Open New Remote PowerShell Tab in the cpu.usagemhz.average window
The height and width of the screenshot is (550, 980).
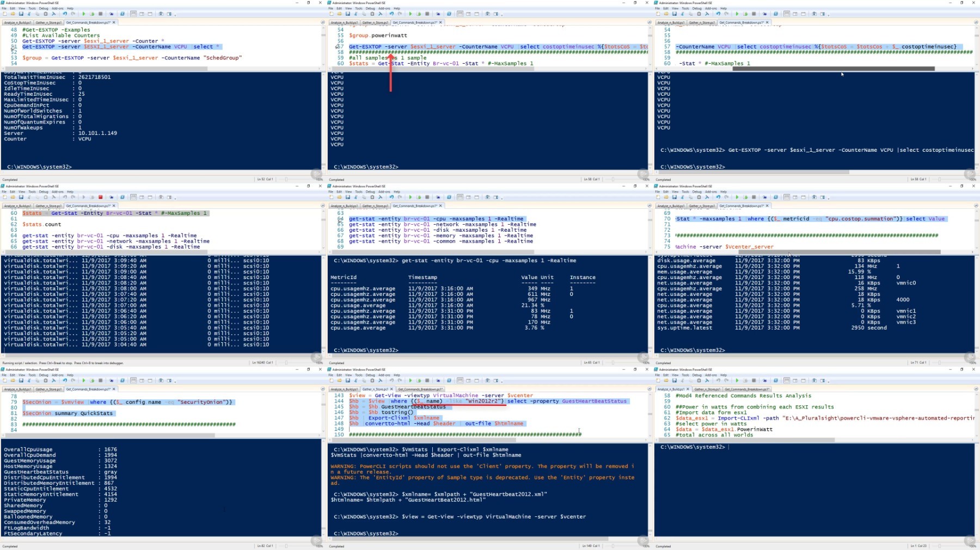438,197
